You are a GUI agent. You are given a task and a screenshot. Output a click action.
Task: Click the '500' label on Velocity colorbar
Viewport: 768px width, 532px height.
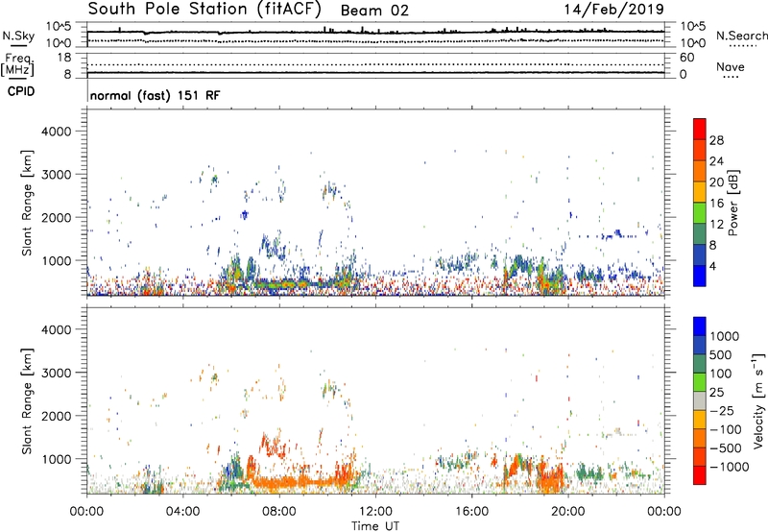point(723,355)
